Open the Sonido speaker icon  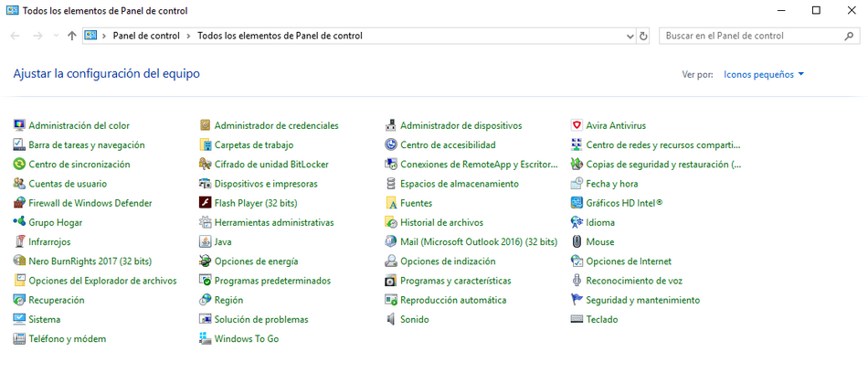click(x=391, y=320)
